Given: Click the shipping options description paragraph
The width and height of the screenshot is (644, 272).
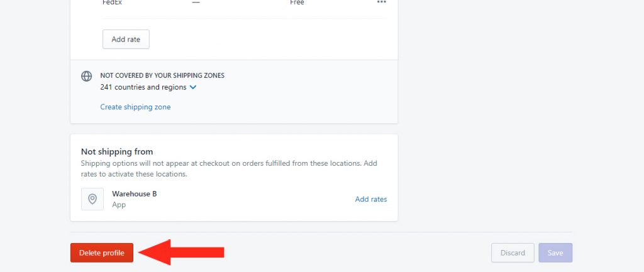Looking at the screenshot, I should click(x=229, y=168).
